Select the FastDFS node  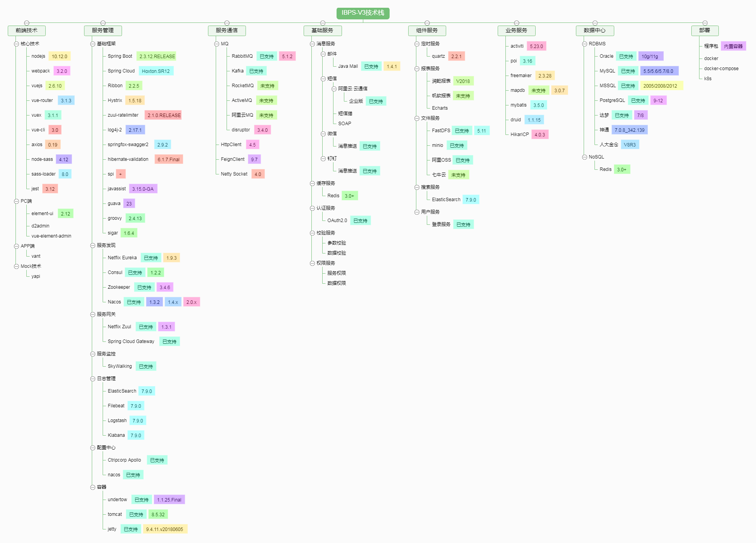point(441,131)
